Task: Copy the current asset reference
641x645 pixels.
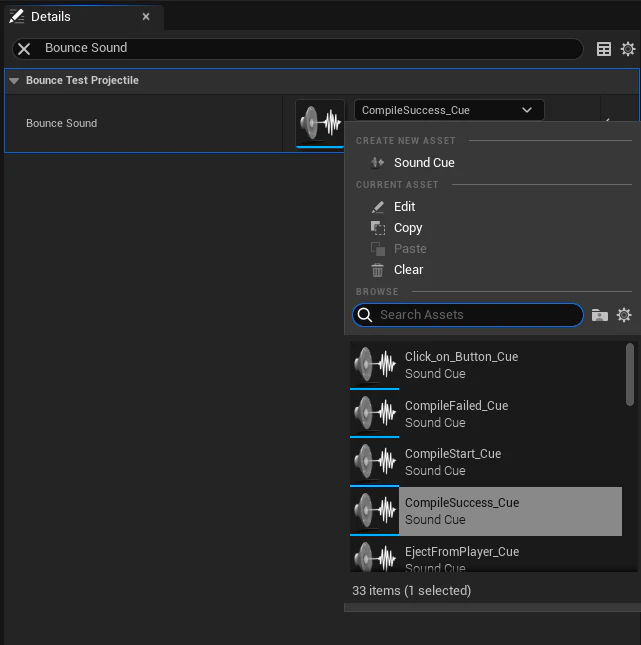Action: coord(408,227)
